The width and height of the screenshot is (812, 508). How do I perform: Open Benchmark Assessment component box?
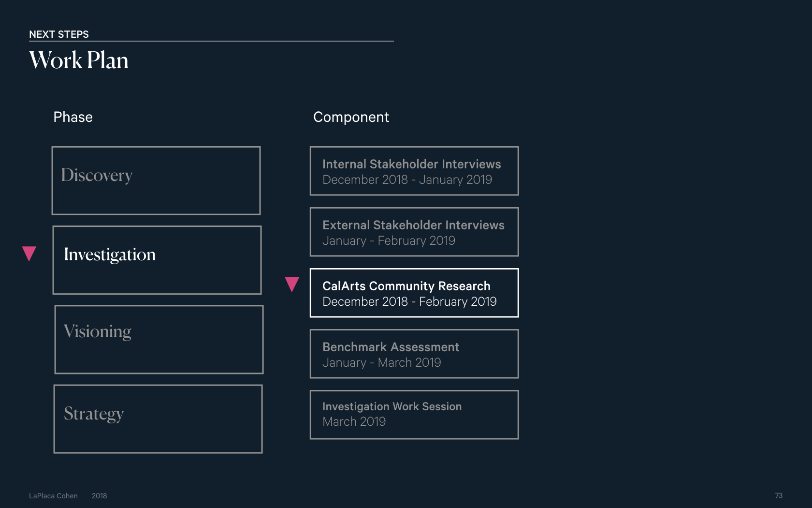pyautogui.click(x=414, y=354)
